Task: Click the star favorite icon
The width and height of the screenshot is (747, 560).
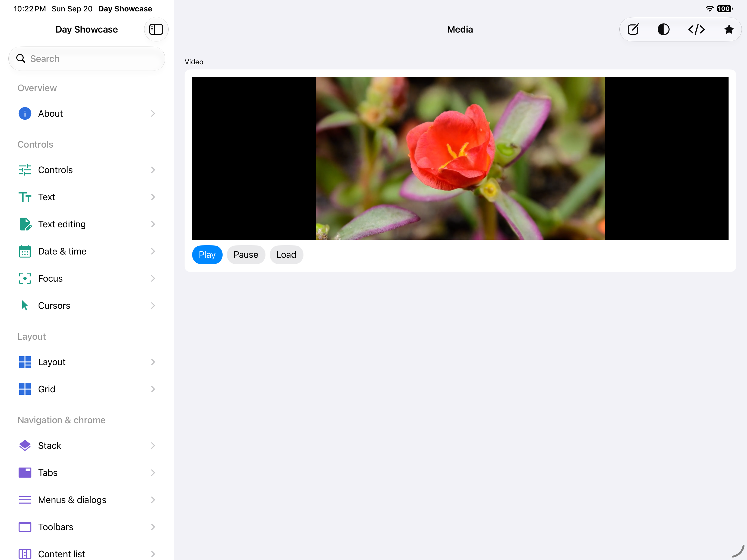Action: tap(729, 29)
